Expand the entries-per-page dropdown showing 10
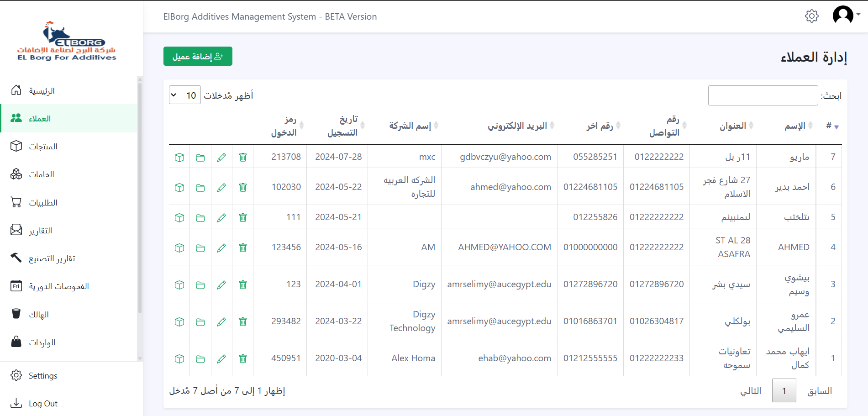Screen dimensions: 868x416 point(185,95)
